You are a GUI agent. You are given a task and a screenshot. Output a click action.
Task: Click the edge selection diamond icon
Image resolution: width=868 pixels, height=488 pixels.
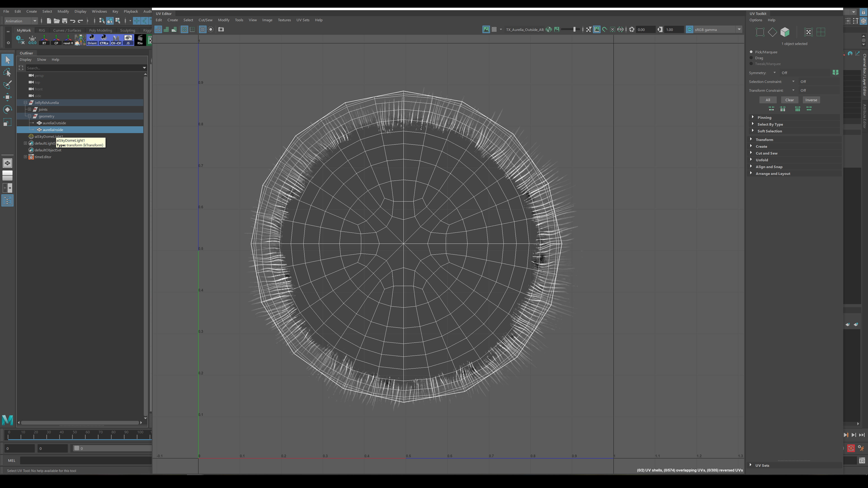(x=772, y=32)
